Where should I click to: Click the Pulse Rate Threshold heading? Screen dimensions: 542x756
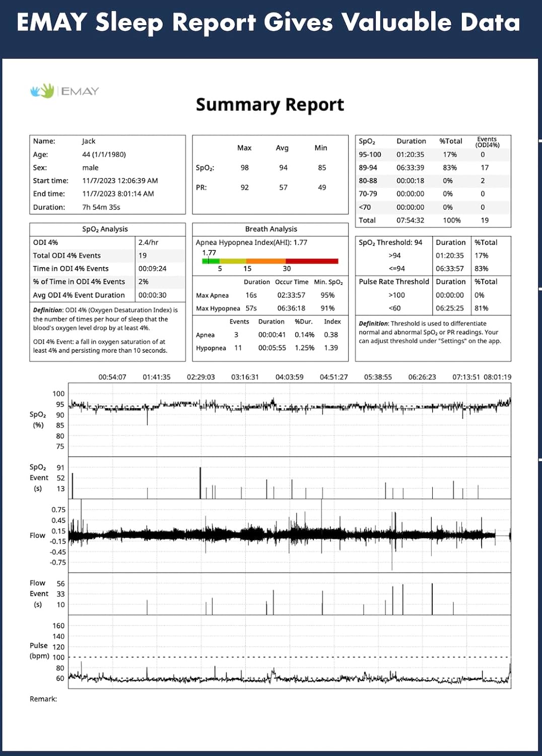[393, 282]
